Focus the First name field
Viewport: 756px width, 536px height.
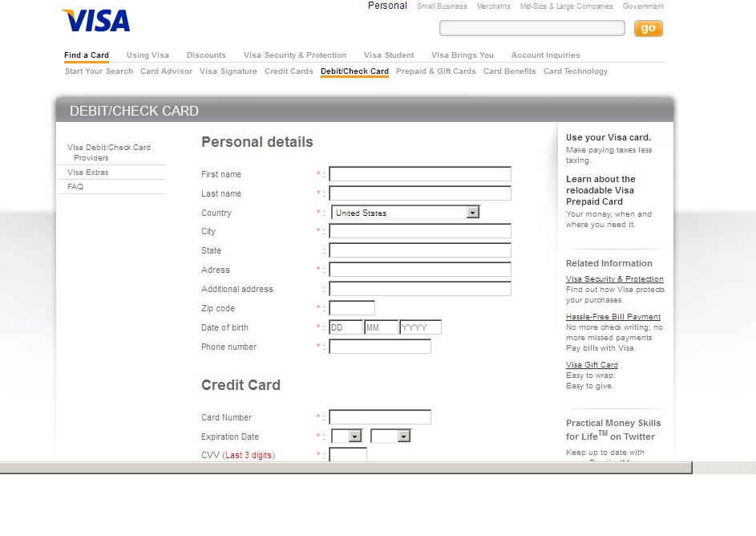pyautogui.click(x=420, y=173)
